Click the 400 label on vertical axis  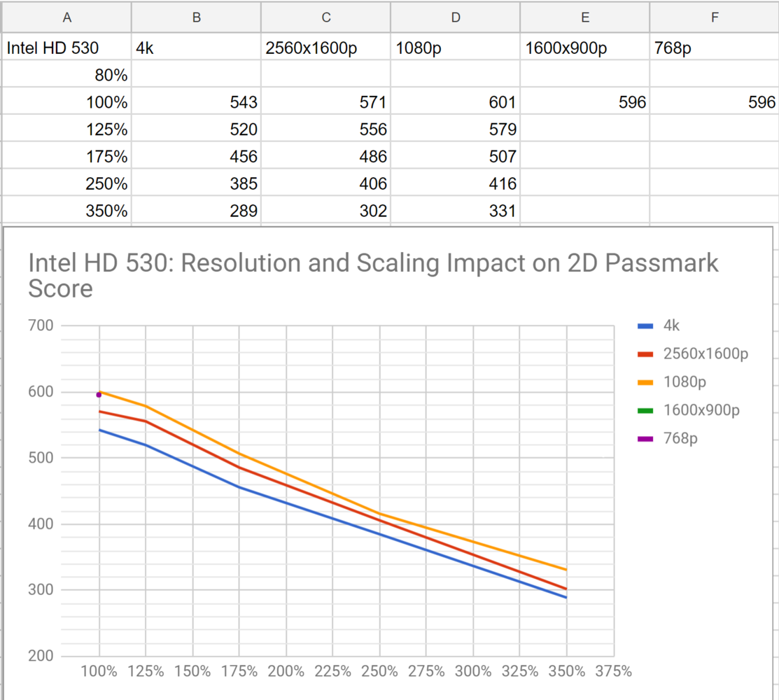[41, 524]
